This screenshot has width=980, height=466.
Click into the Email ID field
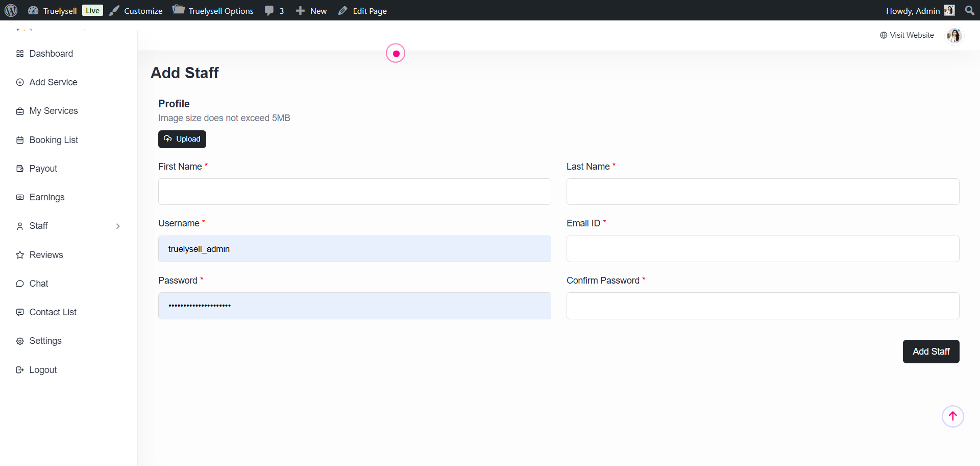[x=763, y=249]
